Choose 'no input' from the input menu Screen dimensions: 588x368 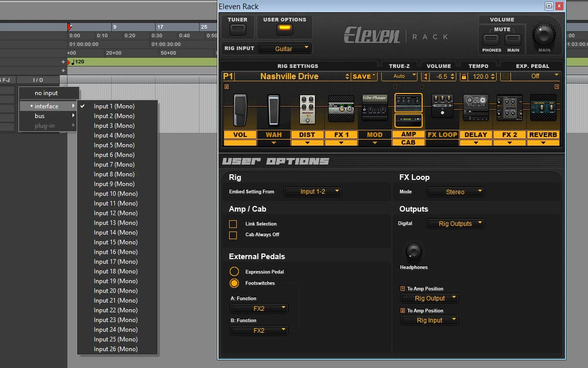(46, 93)
